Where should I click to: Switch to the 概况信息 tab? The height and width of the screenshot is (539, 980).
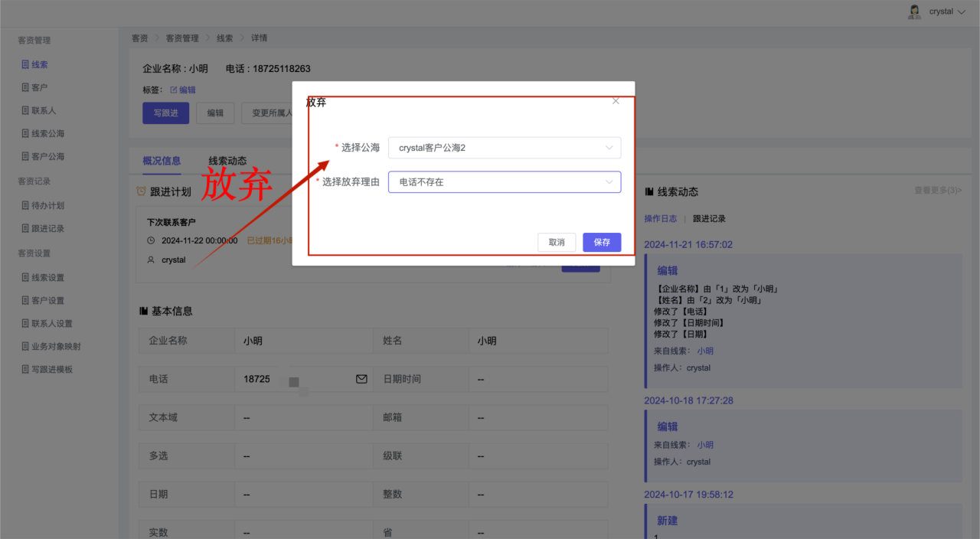(162, 161)
